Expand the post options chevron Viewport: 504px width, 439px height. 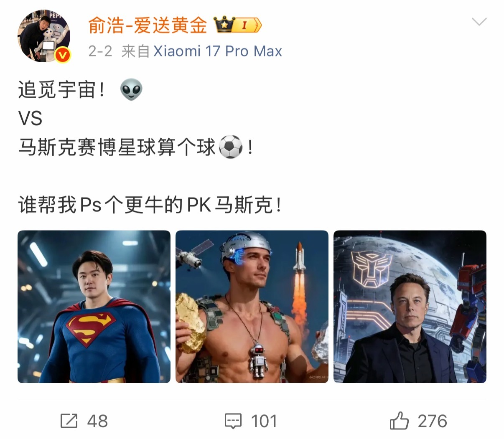pyautogui.click(x=479, y=22)
